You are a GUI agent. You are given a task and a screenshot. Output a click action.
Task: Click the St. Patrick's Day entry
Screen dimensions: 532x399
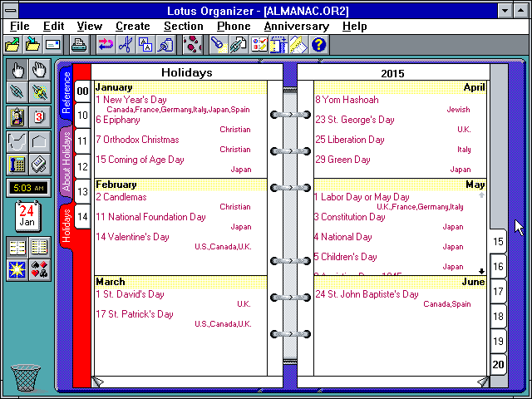pyautogui.click(x=134, y=314)
